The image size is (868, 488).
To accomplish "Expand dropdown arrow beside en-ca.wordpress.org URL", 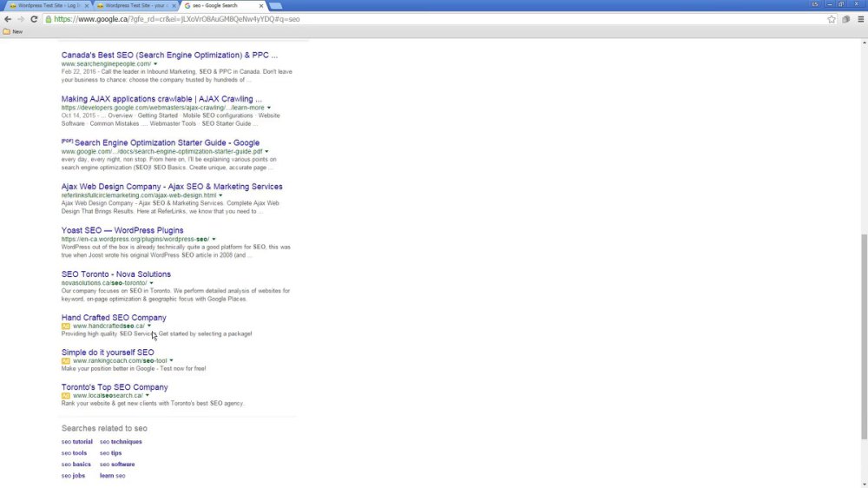I will click(214, 240).
